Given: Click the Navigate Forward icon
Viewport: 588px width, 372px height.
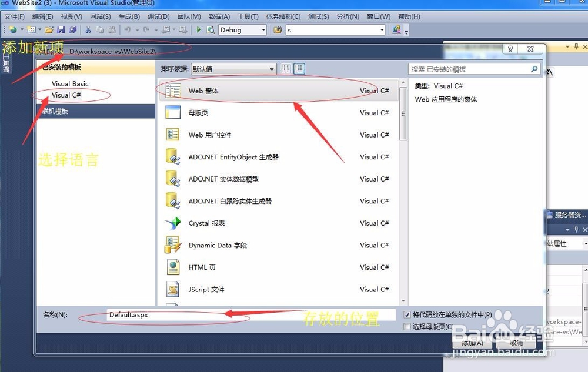Looking at the screenshot, I should coord(183,29).
